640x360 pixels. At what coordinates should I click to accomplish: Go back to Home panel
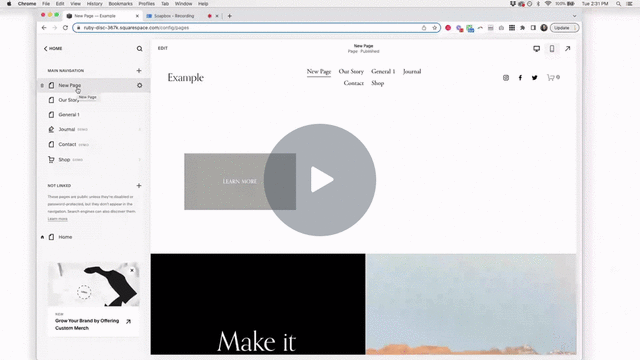(53, 49)
